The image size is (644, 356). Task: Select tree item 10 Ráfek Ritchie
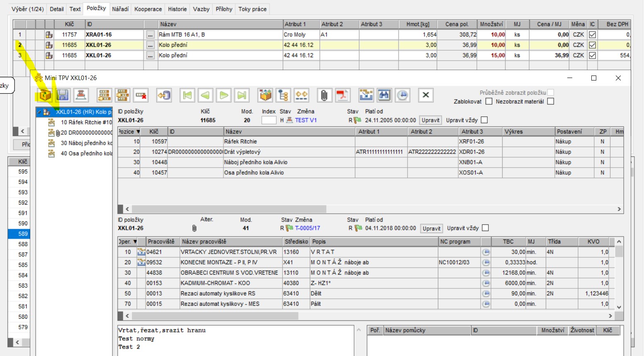(80, 122)
